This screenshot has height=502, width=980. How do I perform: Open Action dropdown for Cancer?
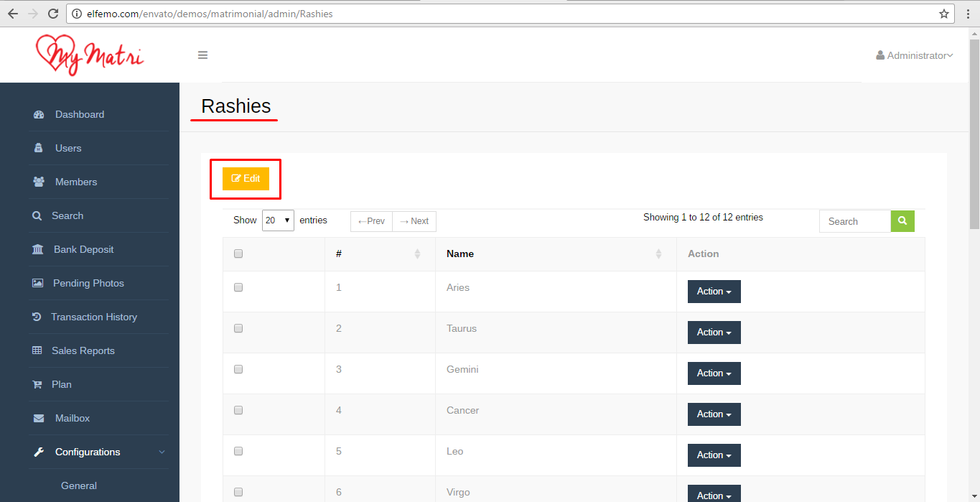coord(714,414)
